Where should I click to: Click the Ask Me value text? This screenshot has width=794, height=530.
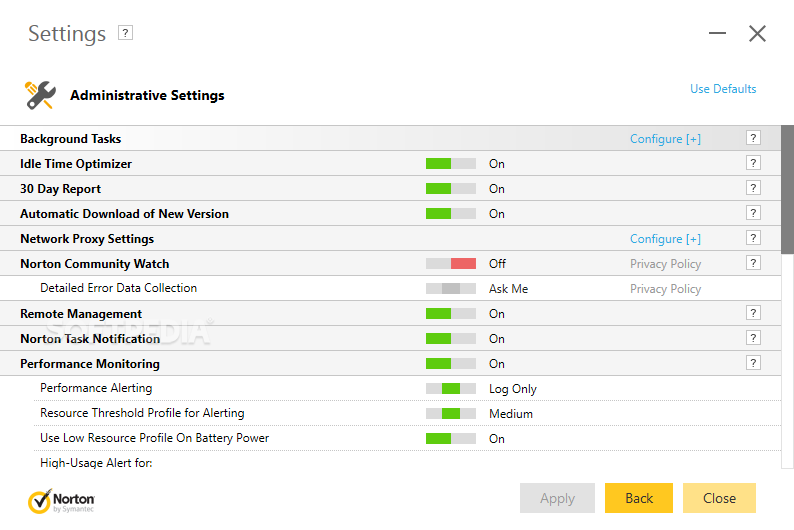pos(508,289)
